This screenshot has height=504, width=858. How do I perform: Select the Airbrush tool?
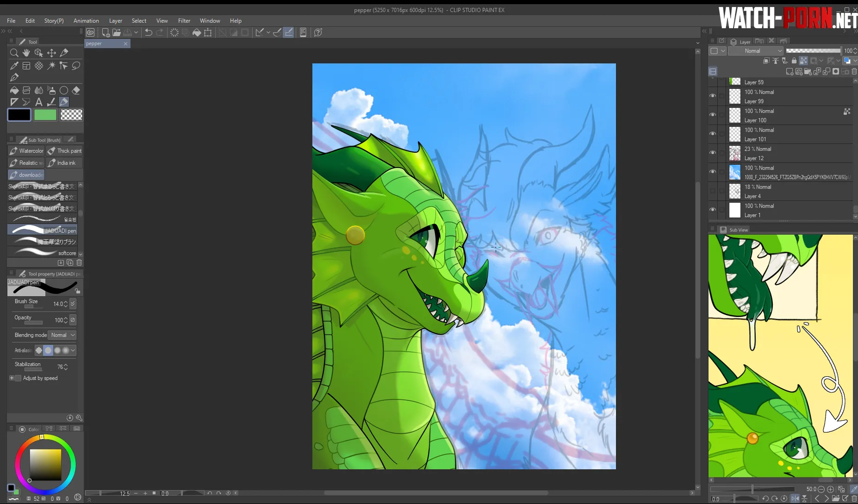(x=51, y=90)
